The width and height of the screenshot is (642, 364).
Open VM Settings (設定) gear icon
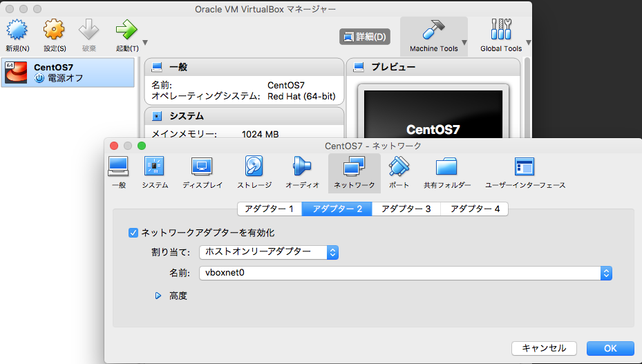(x=55, y=30)
